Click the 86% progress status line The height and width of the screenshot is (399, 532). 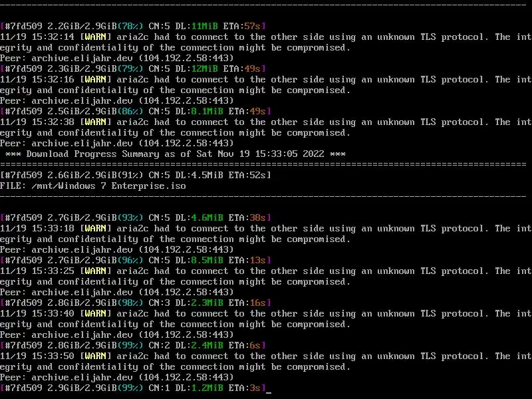click(x=136, y=111)
